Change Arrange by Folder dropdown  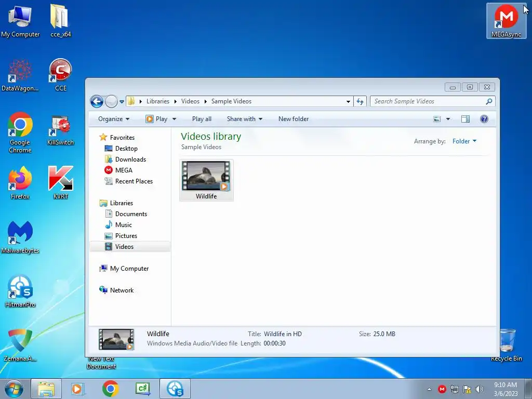click(464, 141)
